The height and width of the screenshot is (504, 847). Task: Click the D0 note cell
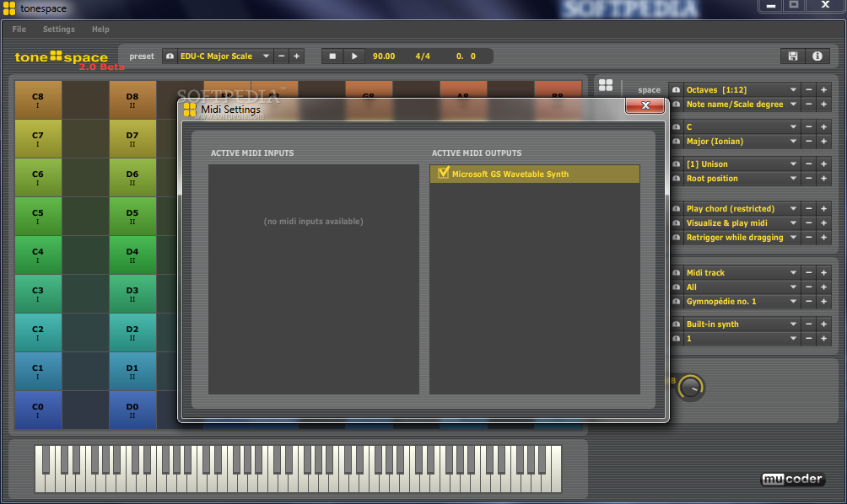pyautogui.click(x=132, y=410)
